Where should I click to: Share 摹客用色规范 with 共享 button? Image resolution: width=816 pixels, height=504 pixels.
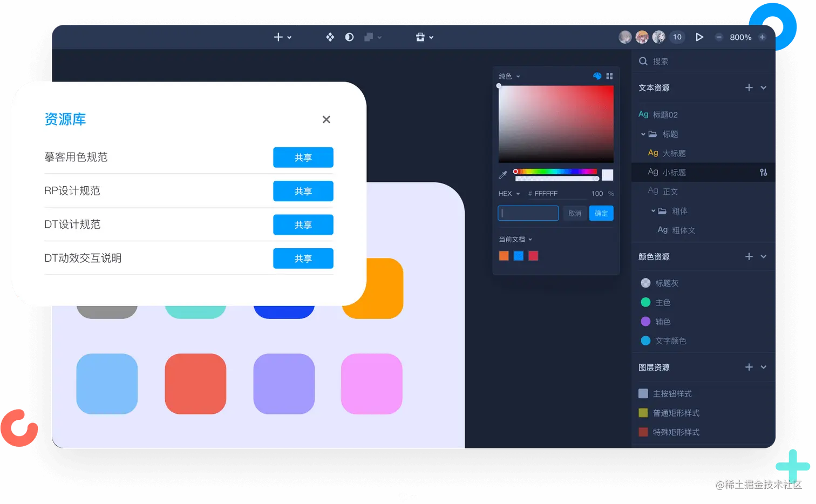303,158
